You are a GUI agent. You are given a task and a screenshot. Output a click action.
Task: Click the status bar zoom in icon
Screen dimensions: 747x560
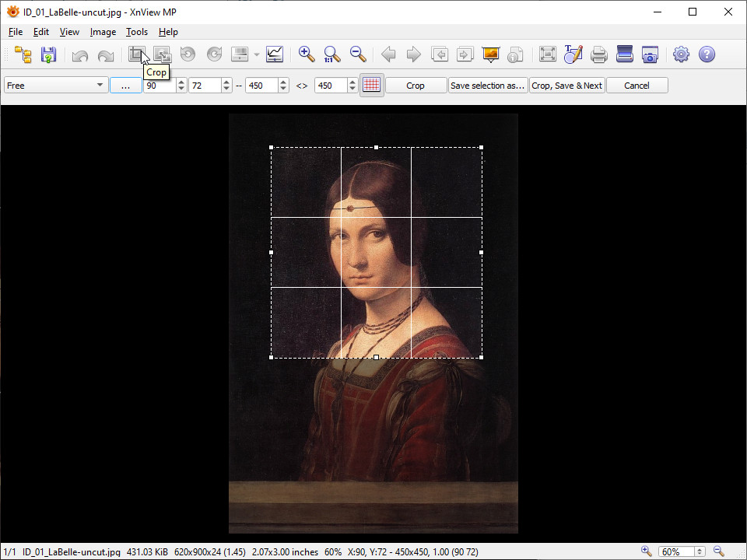pos(646,551)
